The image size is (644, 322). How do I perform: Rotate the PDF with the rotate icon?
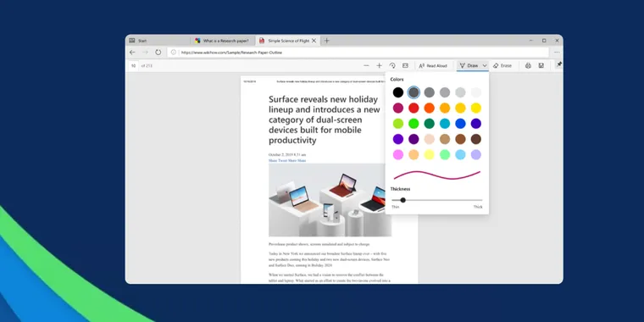[392, 66]
